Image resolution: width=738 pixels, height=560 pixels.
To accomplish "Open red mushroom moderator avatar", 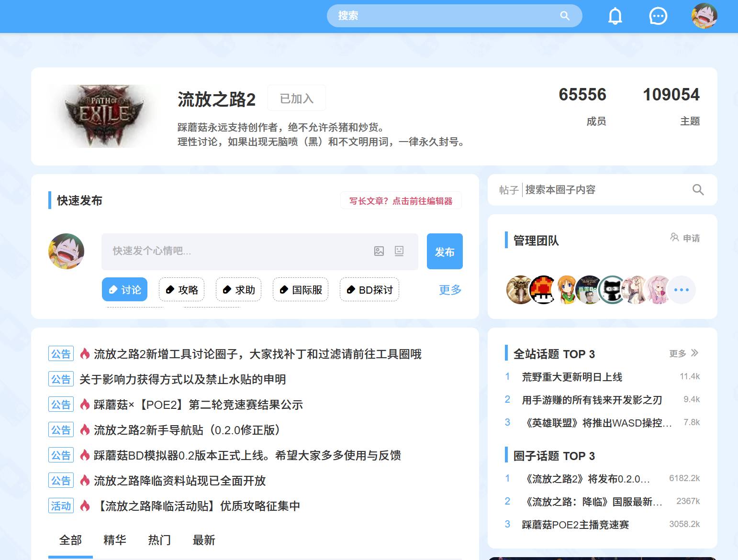I will coord(543,290).
